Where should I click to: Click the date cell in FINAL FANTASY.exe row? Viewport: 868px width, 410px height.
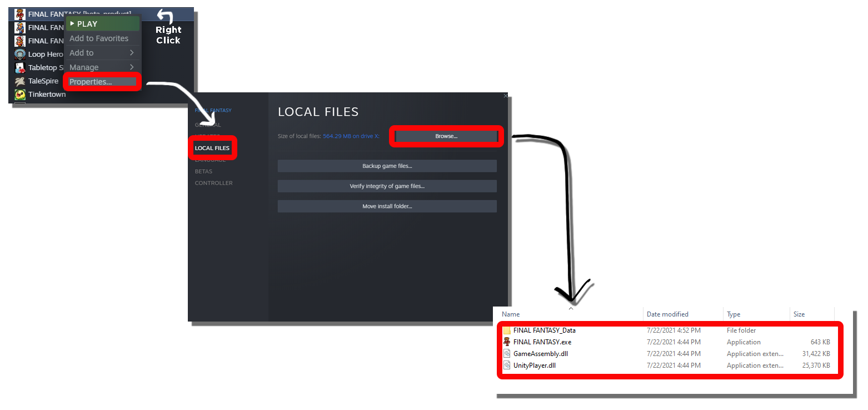[674, 342]
